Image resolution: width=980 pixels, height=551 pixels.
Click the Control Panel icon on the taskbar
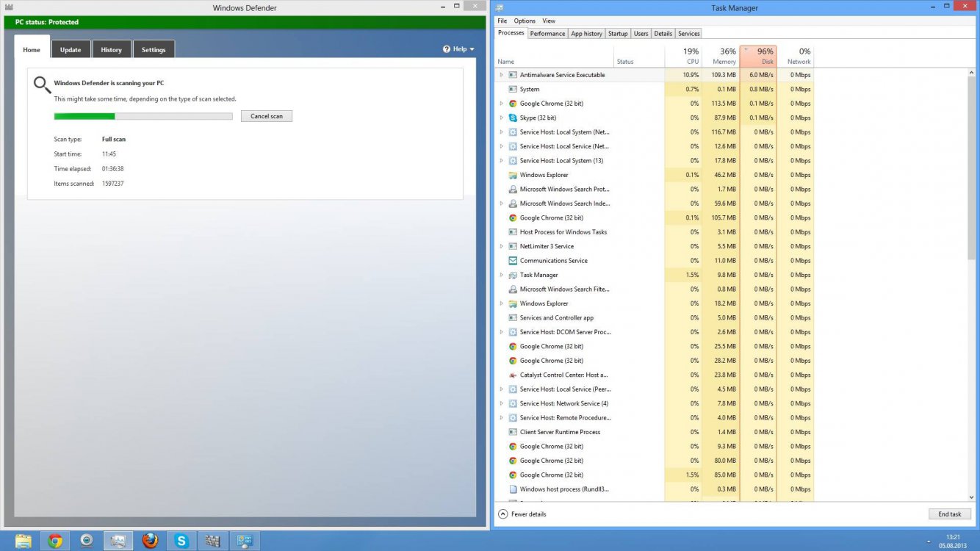(245, 541)
